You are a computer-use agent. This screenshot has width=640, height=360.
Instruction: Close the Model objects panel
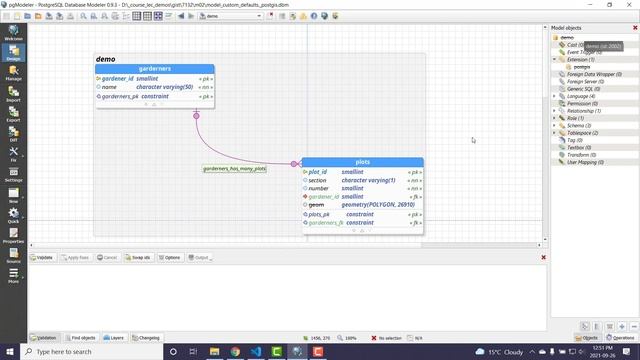coord(635,28)
